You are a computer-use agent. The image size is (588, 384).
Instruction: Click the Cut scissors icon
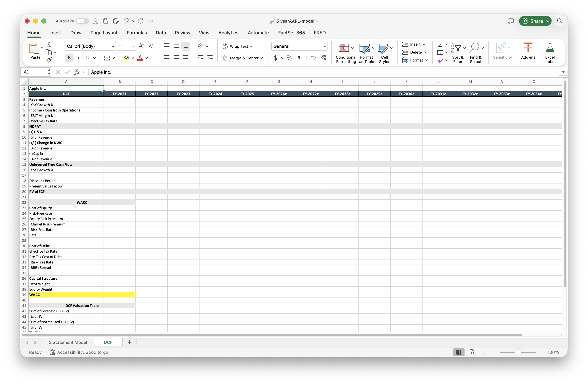tap(49, 45)
